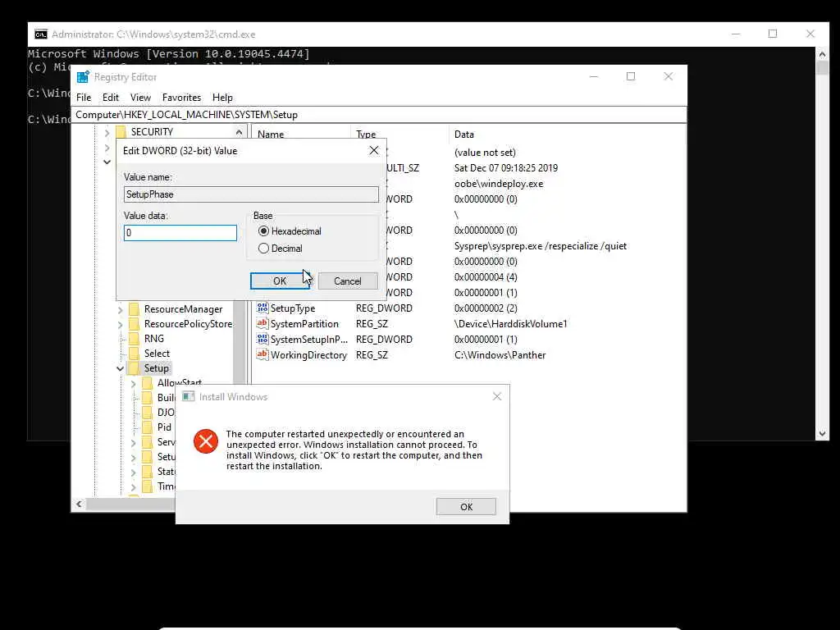Screen dimensions: 840x630
Task: Click the tree pane scroll up arrow
Action: (239, 132)
